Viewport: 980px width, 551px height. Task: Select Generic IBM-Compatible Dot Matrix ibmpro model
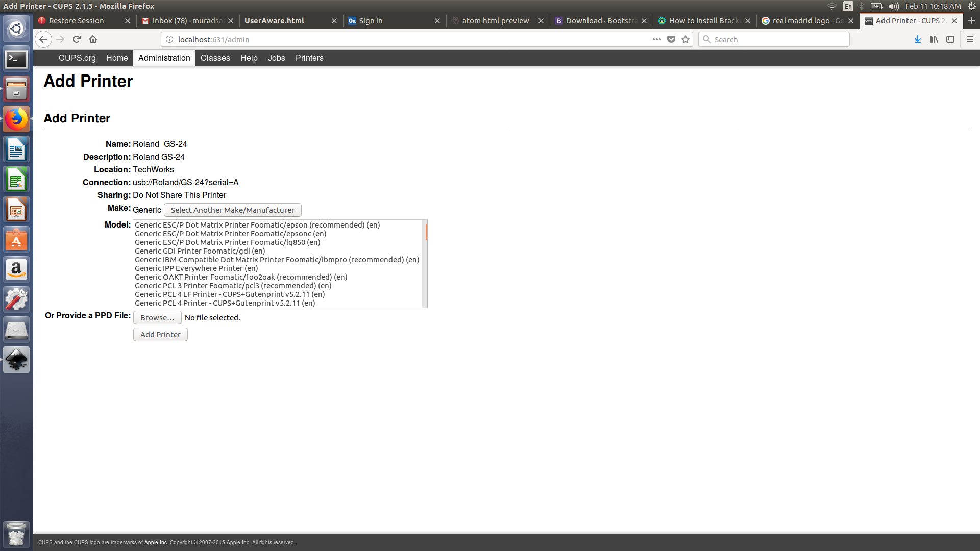pos(279,260)
